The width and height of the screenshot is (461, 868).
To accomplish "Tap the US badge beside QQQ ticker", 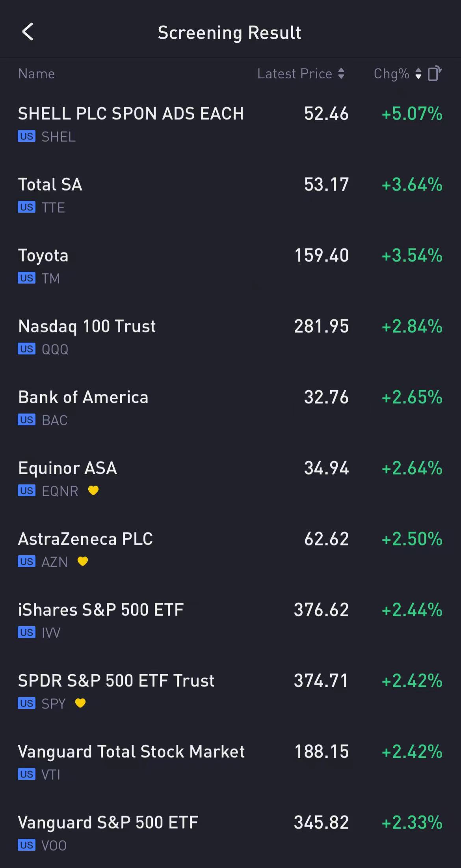I will (x=26, y=349).
